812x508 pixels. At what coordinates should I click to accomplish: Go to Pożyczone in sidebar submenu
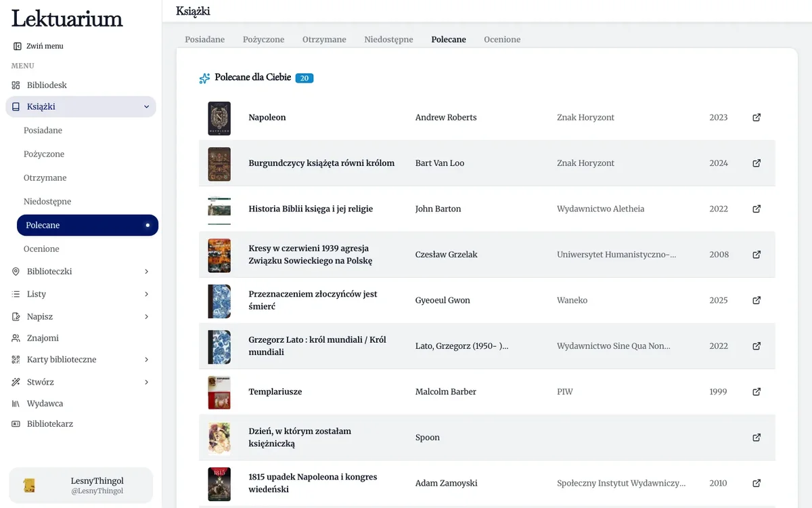(x=44, y=154)
